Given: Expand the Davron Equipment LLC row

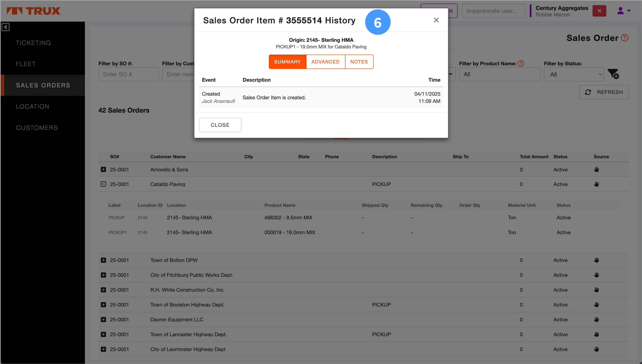Looking at the screenshot, I should (x=103, y=320).
